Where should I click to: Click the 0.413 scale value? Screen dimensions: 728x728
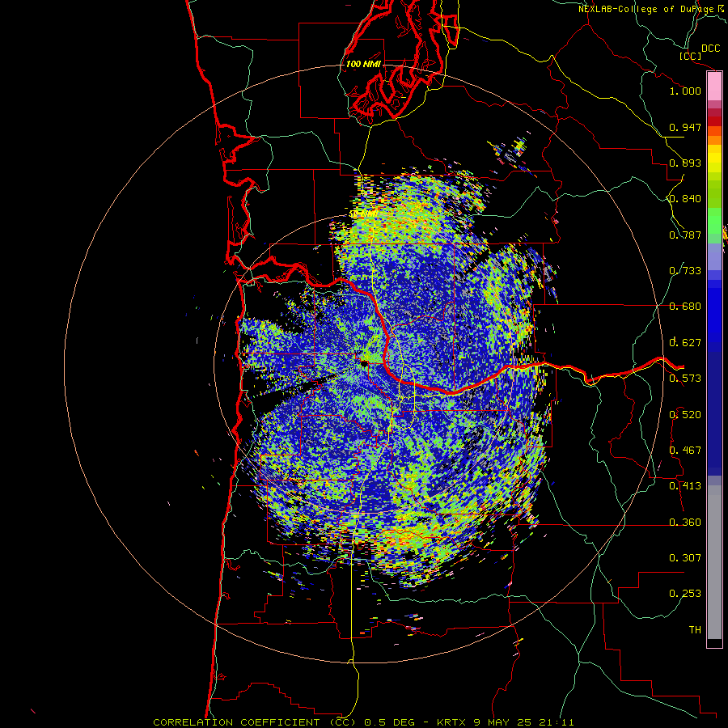[x=685, y=486]
